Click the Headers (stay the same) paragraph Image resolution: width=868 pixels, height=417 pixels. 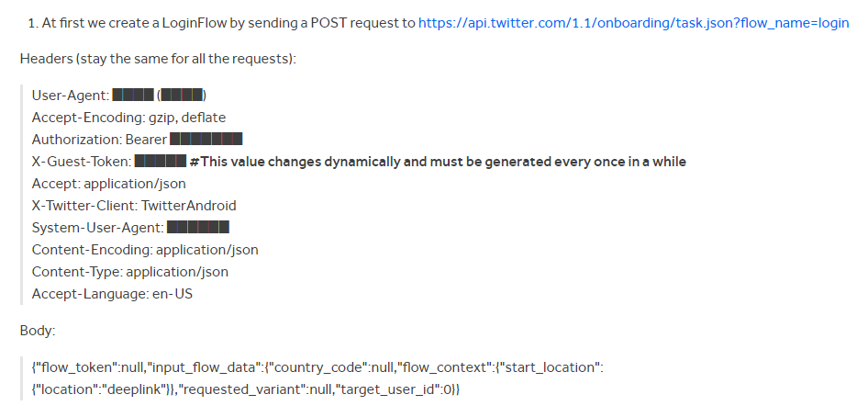tap(159, 59)
